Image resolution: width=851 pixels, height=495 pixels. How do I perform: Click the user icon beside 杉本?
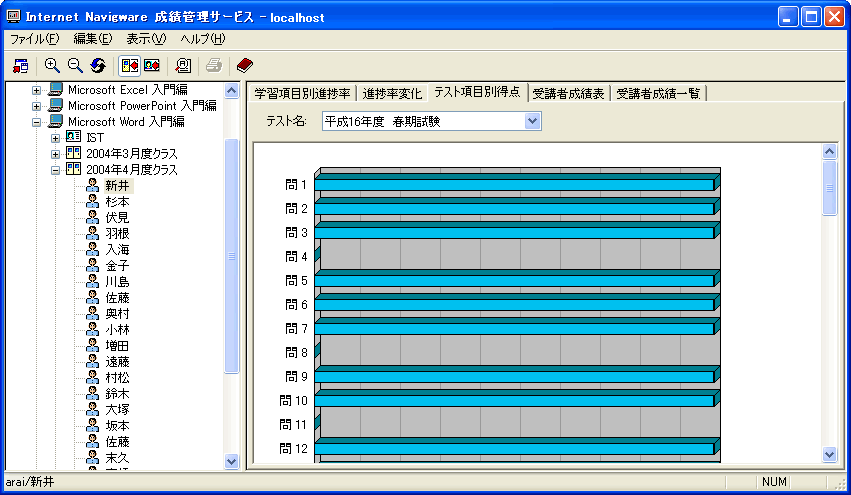[x=93, y=201]
